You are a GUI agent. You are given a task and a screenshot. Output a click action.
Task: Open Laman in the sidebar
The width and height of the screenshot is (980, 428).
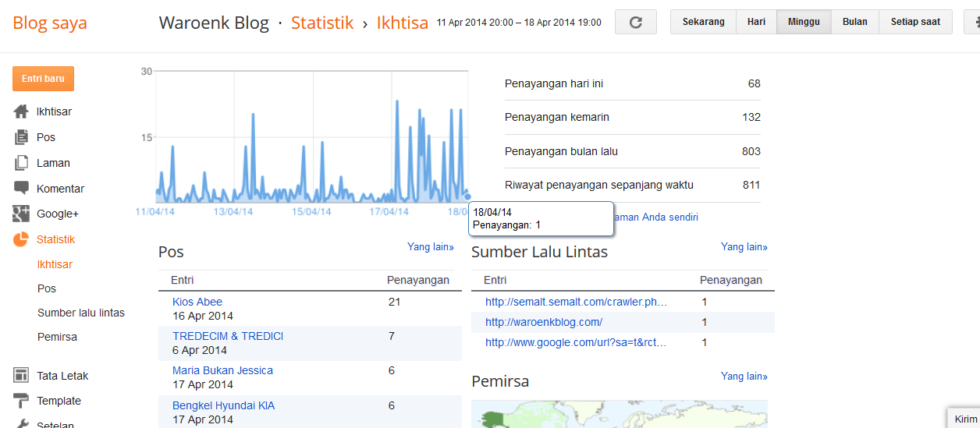53,163
